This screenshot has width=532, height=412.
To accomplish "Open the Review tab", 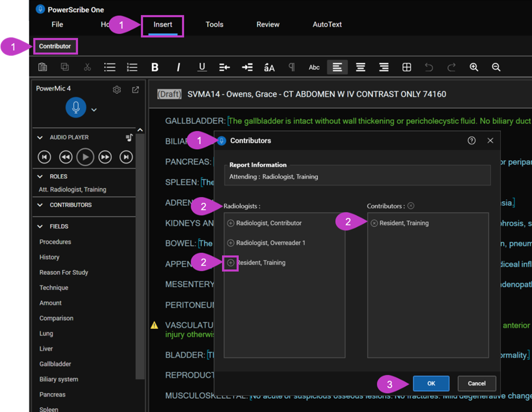I will pos(268,24).
